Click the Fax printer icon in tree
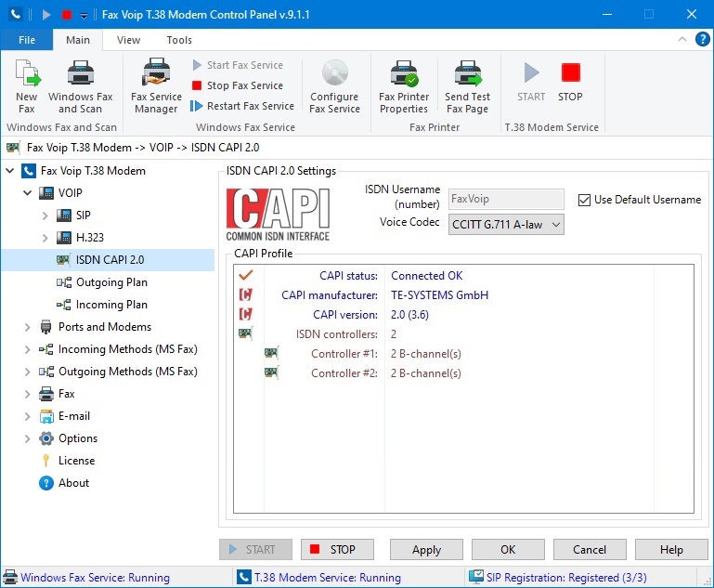The height and width of the screenshot is (588, 714). (x=46, y=394)
